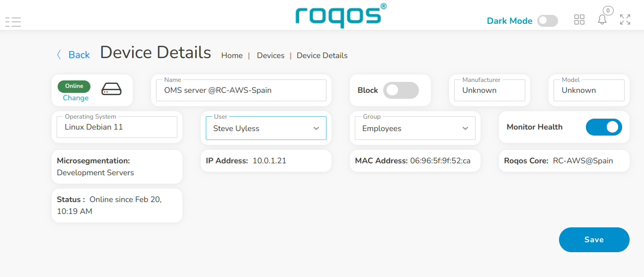Click into the Name input field

point(241,90)
